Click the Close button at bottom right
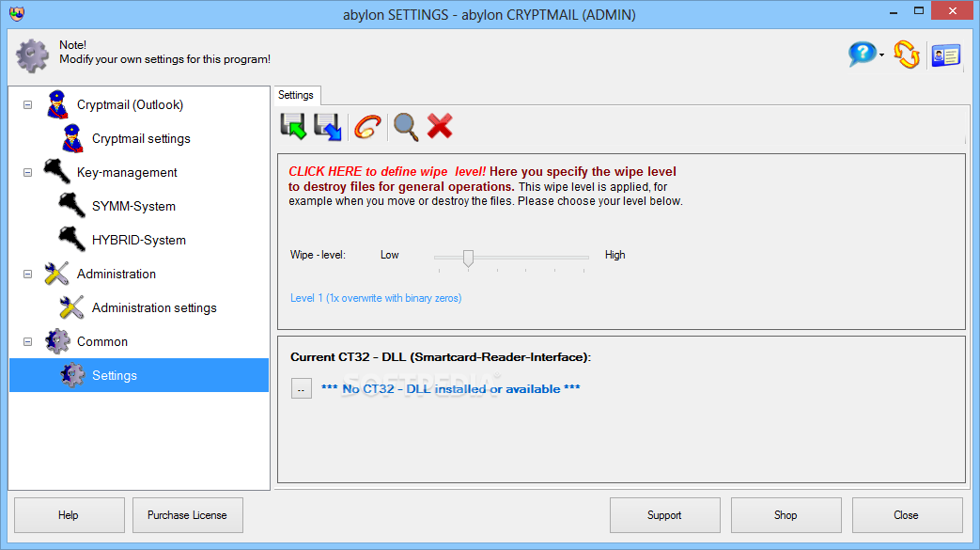The width and height of the screenshot is (980, 550). tap(907, 515)
